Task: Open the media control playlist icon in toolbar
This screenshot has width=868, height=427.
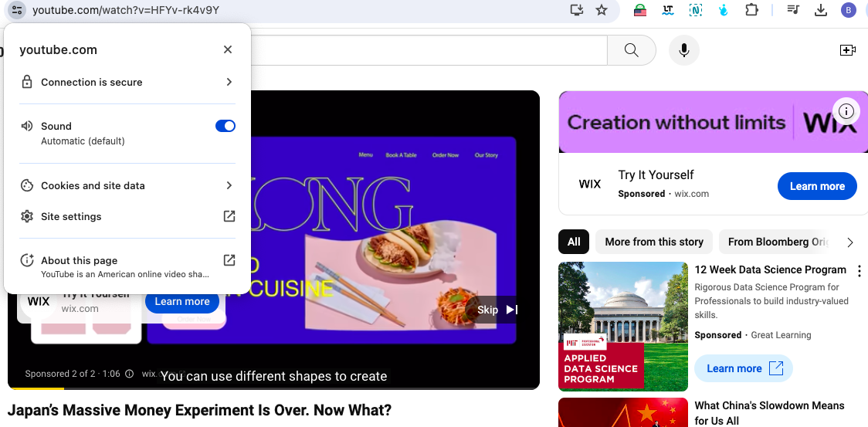Action: pyautogui.click(x=793, y=10)
